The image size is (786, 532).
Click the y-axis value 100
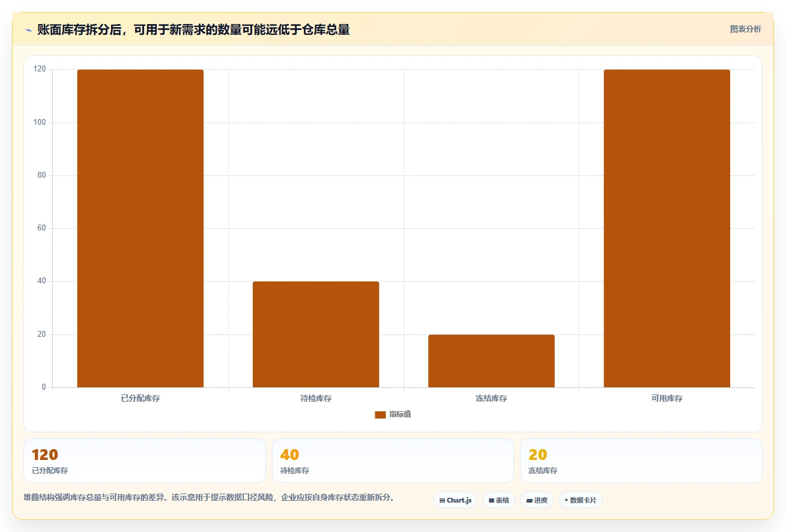(40, 122)
